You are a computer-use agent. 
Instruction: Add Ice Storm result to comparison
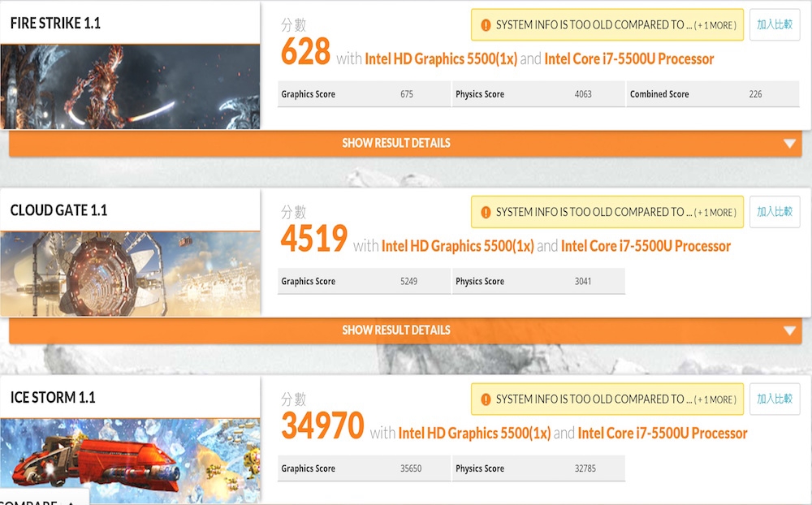(x=775, y=399)
